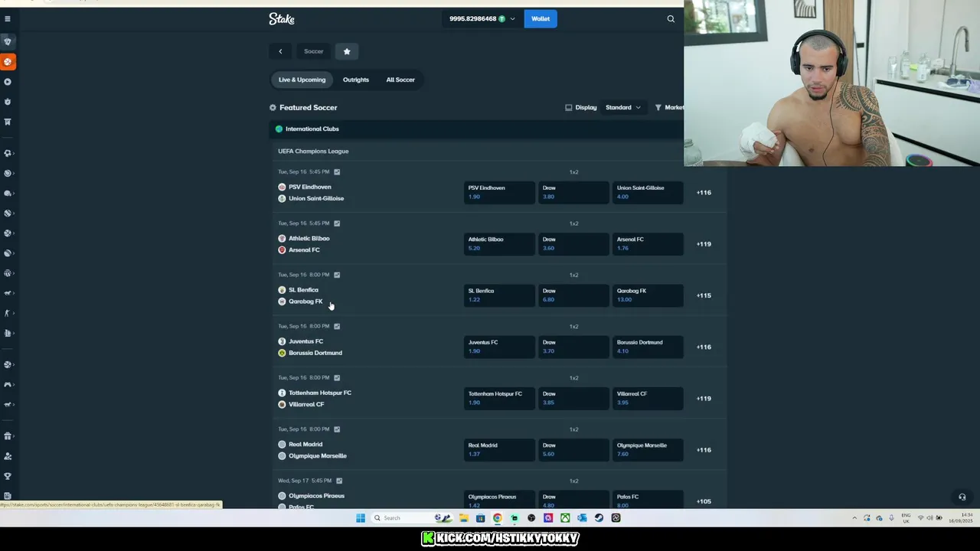Show hidden system tray icons chevron
The height and width of the screenshot is (551, 980).
(x=854, y=518)
